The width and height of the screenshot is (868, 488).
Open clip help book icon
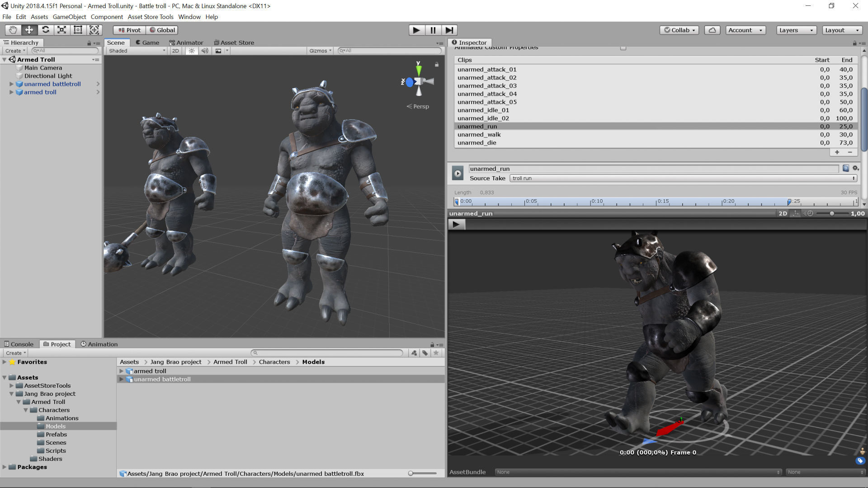point(846,168)
